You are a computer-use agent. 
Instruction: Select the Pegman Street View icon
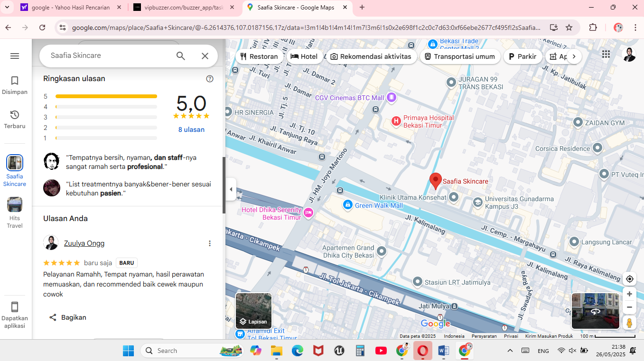click(629, 323)
